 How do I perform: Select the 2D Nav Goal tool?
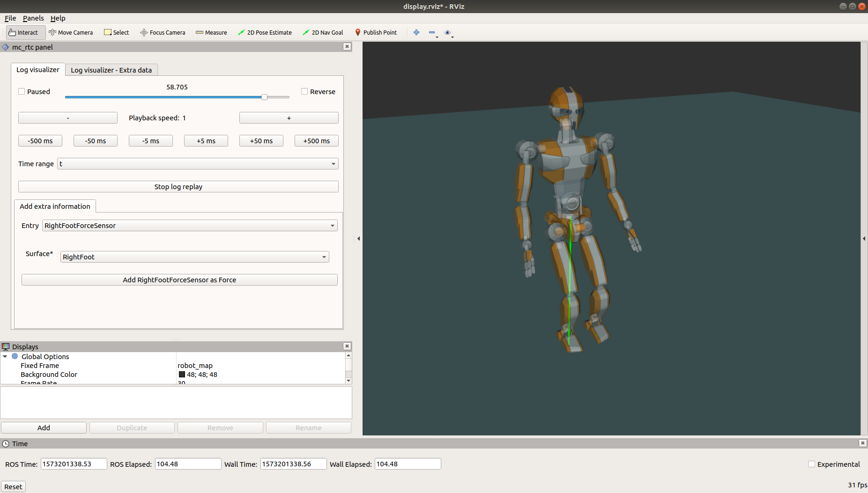(x=323, y=32)
